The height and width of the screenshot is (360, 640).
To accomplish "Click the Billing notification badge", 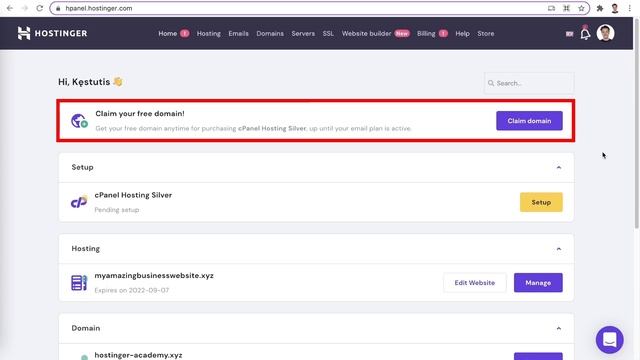I will [x=443, y=33].
